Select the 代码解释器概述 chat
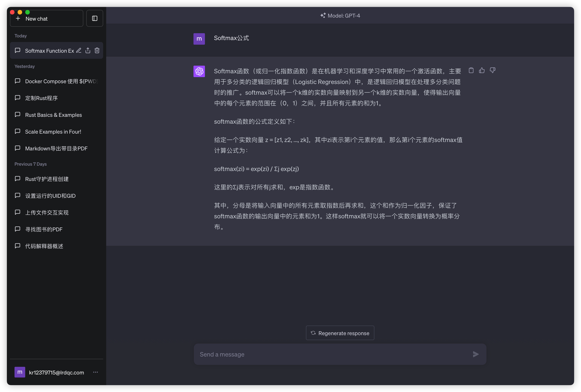This screenshot has height=392, width=581. 44,246
